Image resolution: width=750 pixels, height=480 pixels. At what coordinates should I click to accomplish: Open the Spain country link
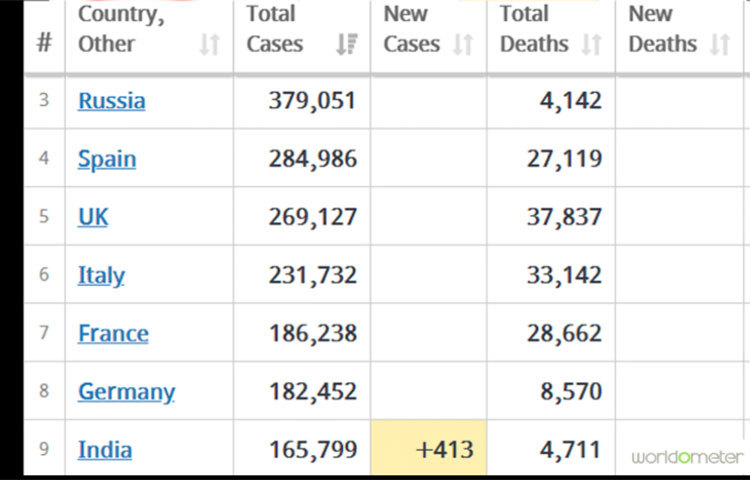click(107, 159)
